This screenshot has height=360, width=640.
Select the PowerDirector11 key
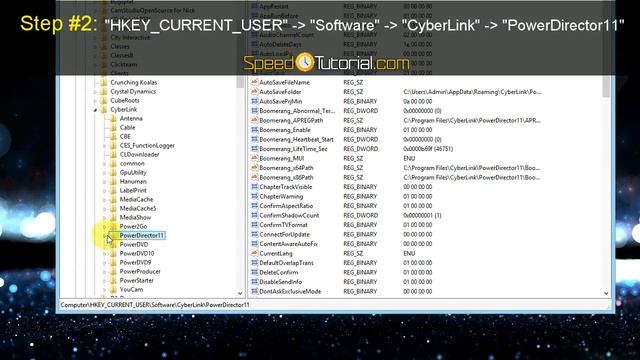[142, 236]
